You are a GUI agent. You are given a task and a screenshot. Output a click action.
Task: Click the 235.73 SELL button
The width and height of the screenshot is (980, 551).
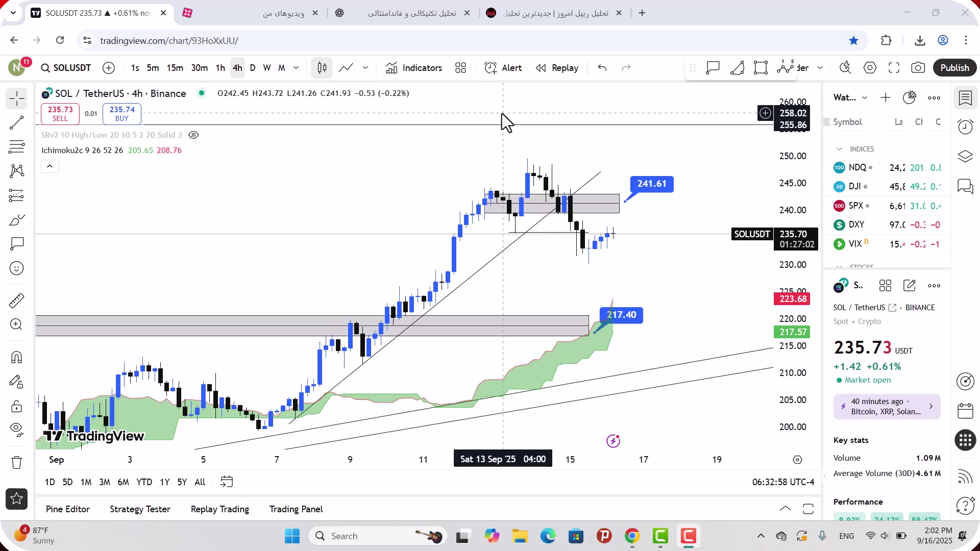60,114
